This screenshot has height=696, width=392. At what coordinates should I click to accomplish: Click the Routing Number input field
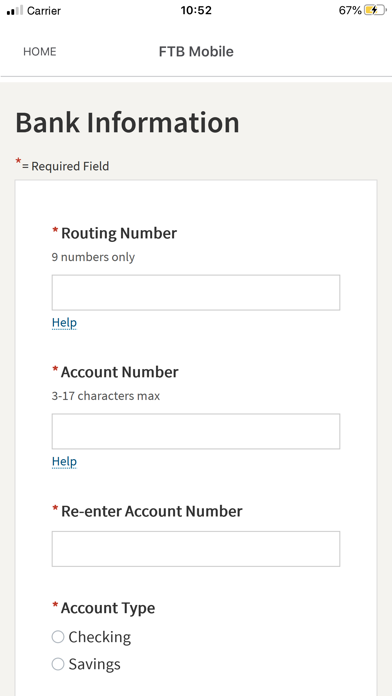point(196,293)
